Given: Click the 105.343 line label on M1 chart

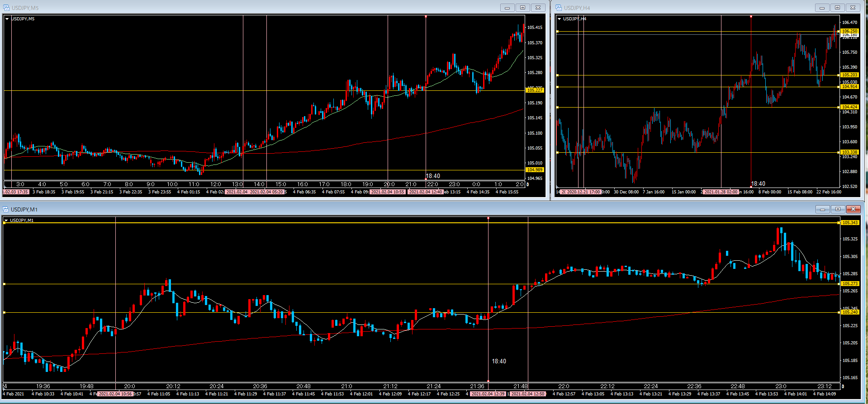Looking at the screenshot, I should (850, 223).
